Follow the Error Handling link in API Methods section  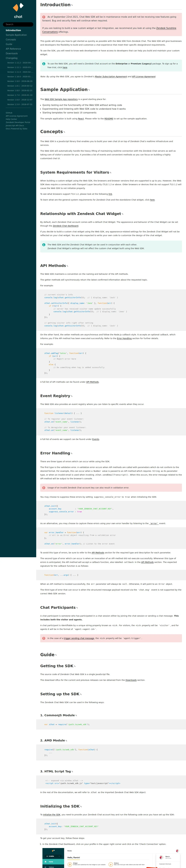(x=124, y=338)
